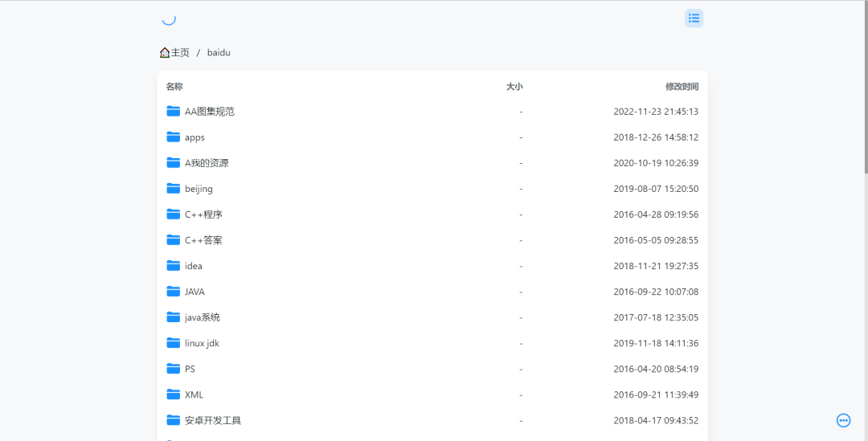Click date 2019-08-07 15:20:50
This screenshot has height=441, width=868.
point(656,189)
